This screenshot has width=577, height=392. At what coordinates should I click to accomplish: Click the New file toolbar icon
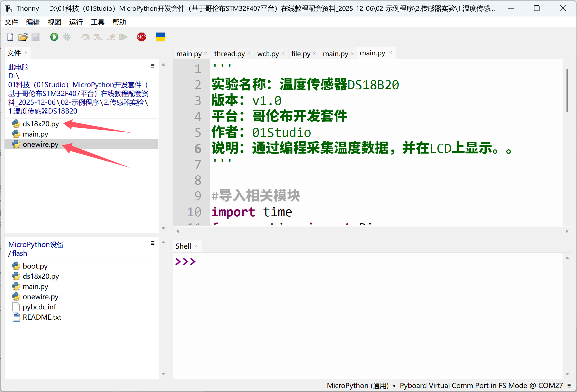[10, 37]
